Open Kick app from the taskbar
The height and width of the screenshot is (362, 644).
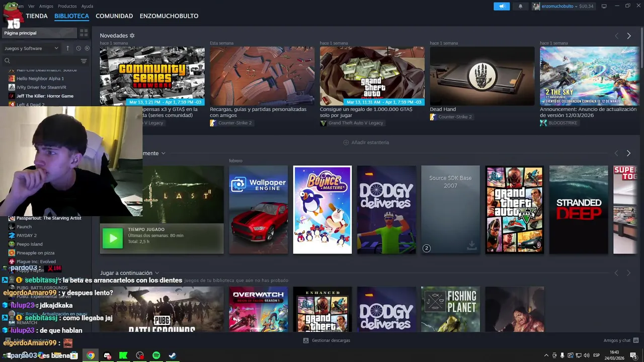coord(123,355)
